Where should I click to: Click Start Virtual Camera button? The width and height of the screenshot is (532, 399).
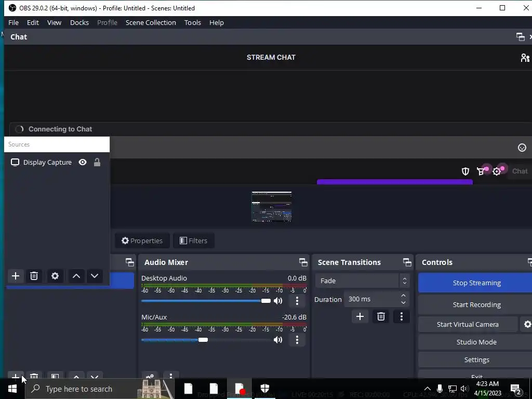point(468,324)
